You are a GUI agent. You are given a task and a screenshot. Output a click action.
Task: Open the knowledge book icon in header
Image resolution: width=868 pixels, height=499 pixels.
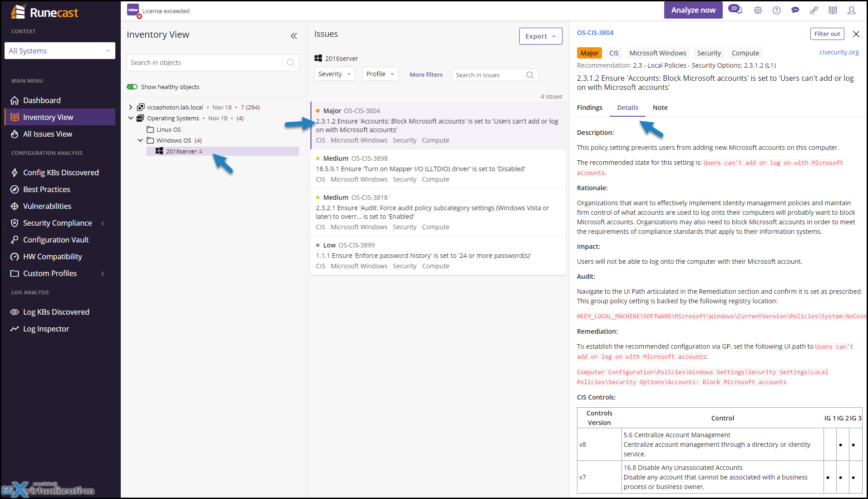coord(833,10)
